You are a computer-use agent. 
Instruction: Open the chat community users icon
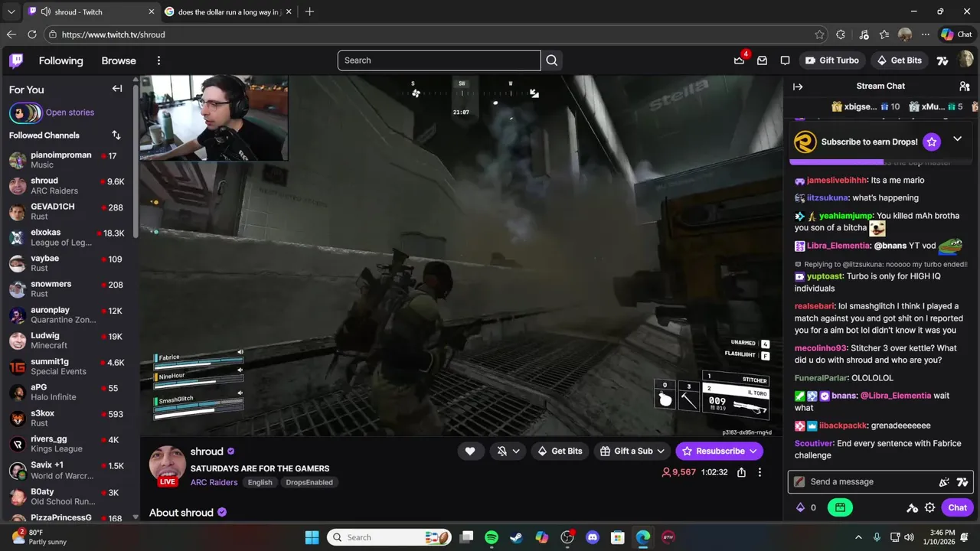click(964, 86)
